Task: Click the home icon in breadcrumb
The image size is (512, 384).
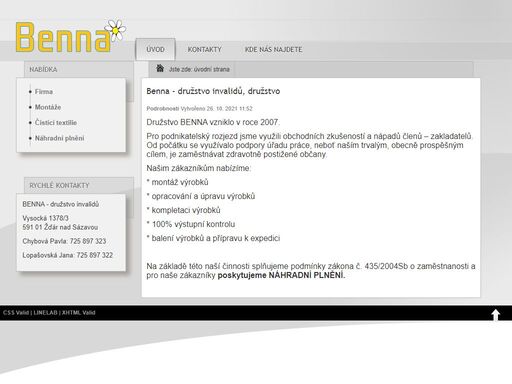Action: [x=160, y=68]
